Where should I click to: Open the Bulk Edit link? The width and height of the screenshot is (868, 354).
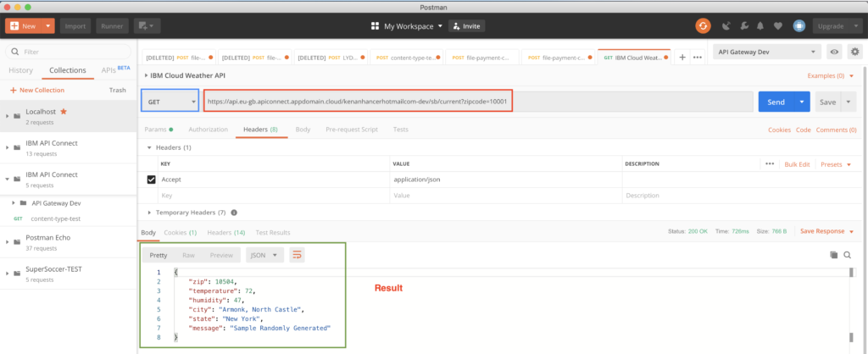pyautogui.click(x=797, y=164)
